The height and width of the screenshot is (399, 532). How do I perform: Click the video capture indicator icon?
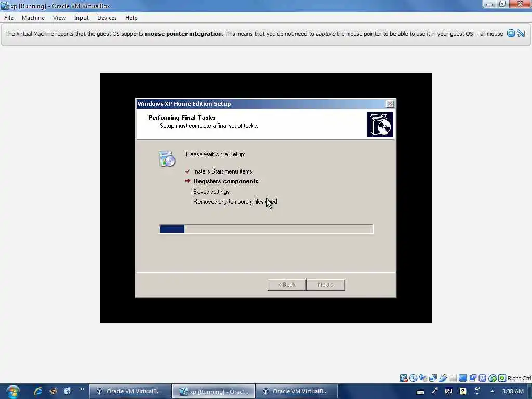pos(472,378)
